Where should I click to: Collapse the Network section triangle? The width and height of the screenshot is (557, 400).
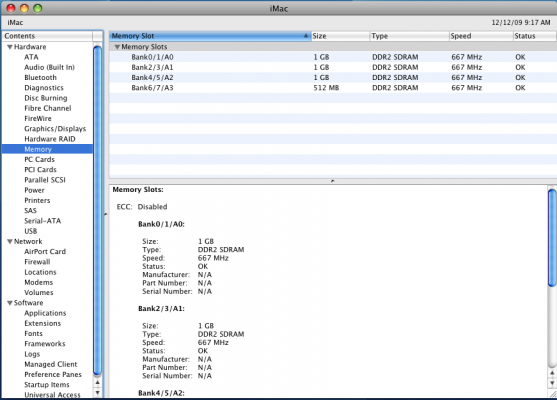click(x=10, y=242)
